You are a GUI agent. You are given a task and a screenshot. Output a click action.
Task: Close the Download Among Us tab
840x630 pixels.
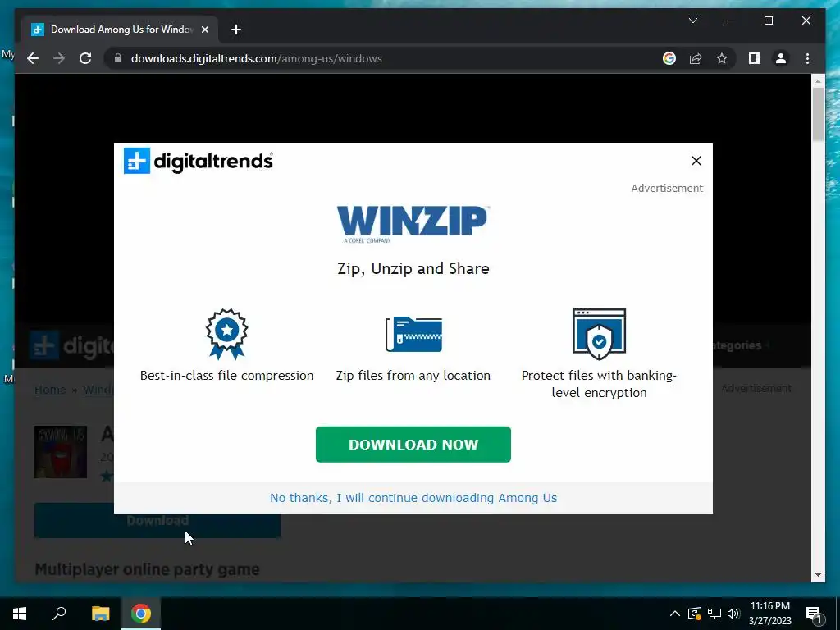pos(204,30)
